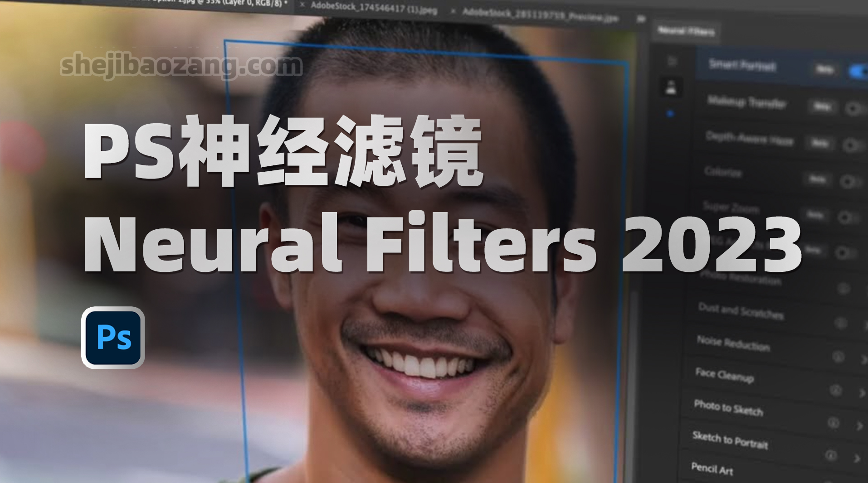Open info icon for Noise Reduction

tap(839, 357)
